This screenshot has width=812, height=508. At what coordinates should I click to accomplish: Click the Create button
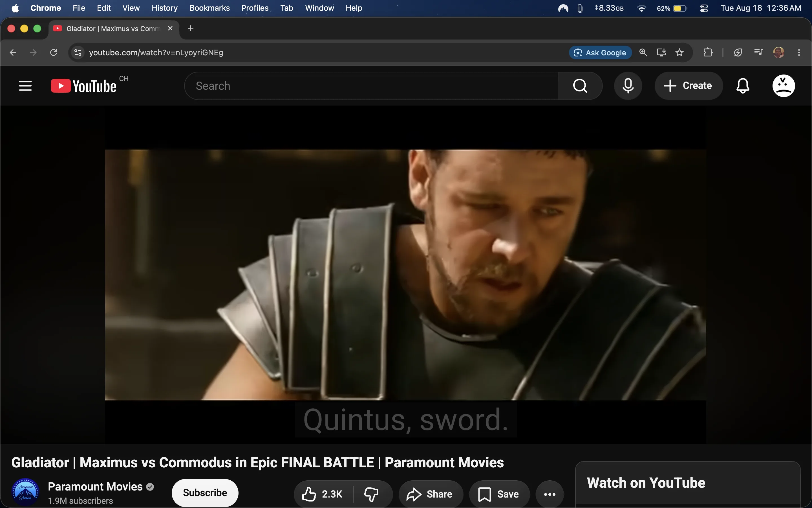point(688,86)
